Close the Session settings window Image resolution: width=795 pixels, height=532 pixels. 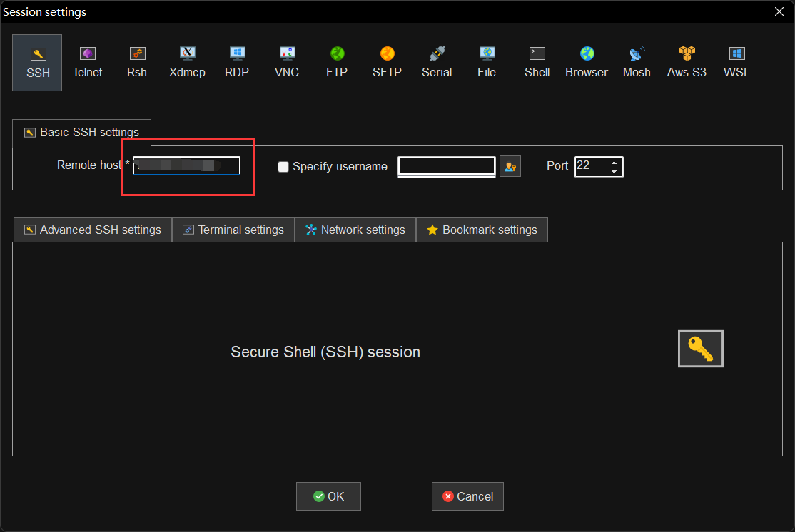779,11
